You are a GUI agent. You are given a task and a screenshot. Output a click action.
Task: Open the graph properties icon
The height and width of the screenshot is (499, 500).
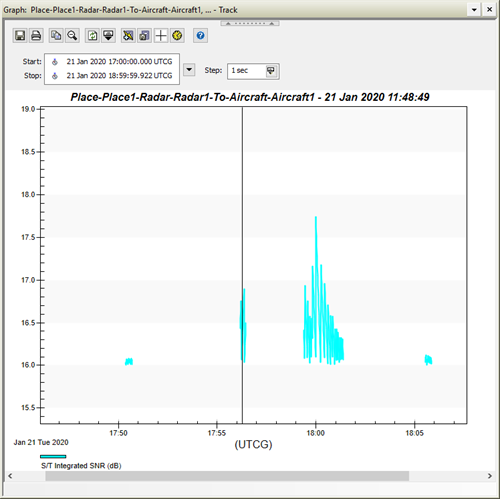[x=128, y=35]
